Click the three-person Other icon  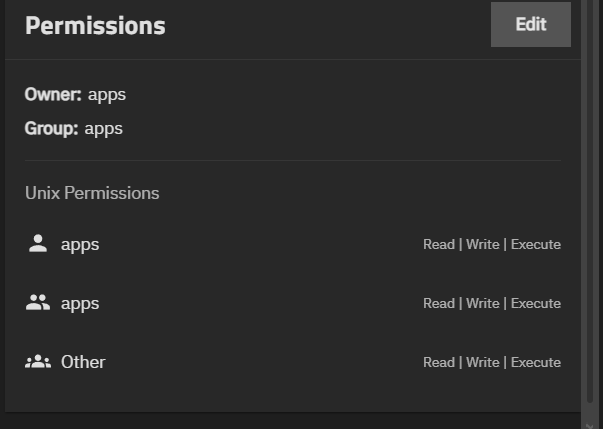click(x=38, y=362)
